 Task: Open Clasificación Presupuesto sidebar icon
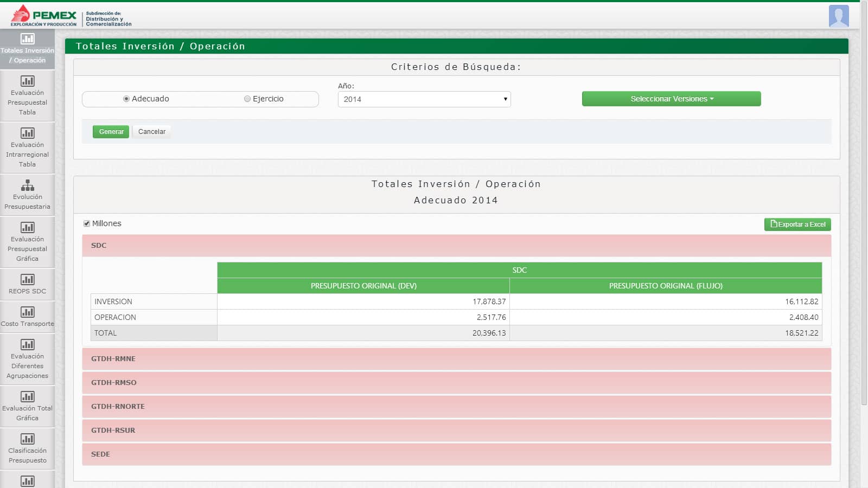point(27,439)
